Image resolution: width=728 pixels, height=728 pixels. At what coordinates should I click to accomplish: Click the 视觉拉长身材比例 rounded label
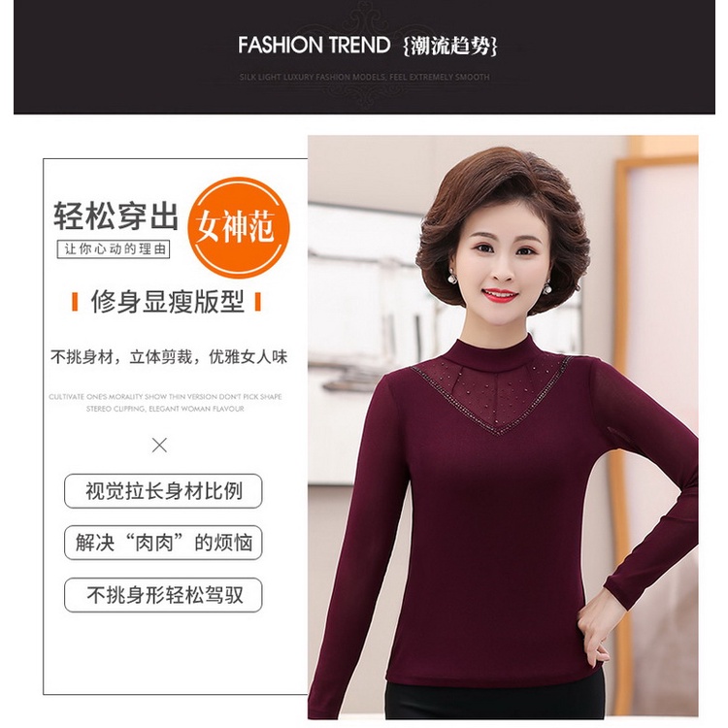click(163, 491)
